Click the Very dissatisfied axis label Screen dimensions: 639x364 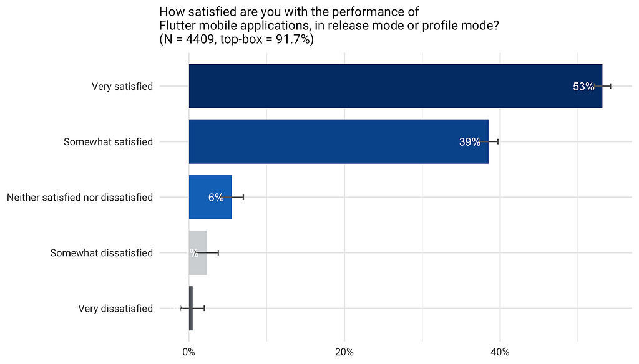115,309
